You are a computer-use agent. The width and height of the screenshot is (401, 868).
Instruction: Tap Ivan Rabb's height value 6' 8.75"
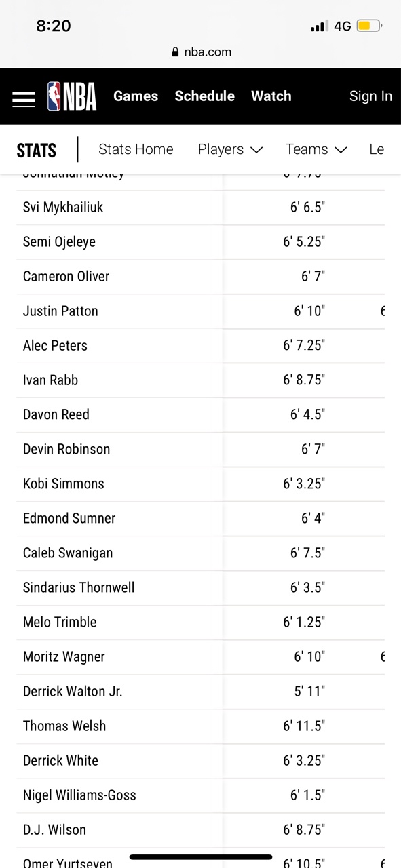pos(304,380)
